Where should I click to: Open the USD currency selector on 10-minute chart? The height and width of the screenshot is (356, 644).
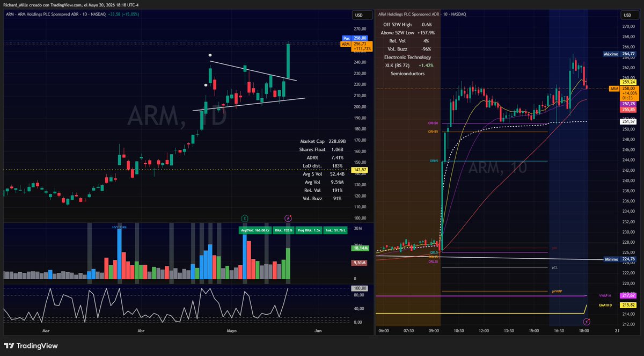coord(629,15)
